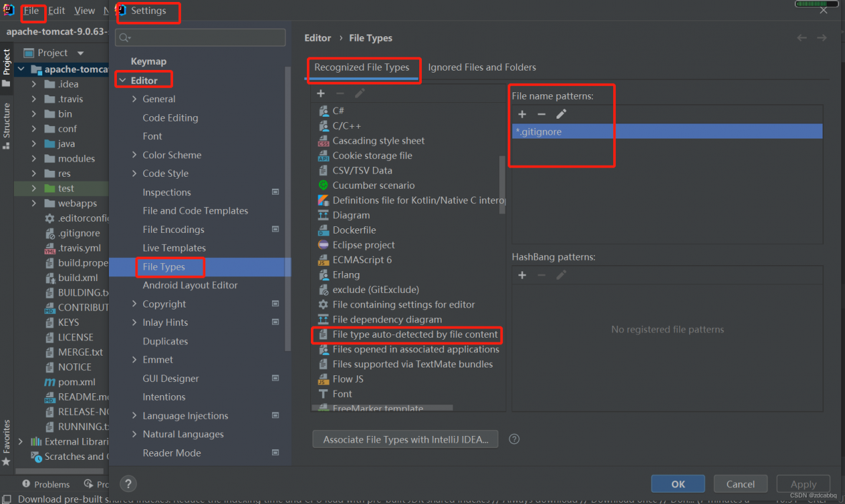Click add icon under HashBang patterns
Image resolution: width=845 pixels, height=504 pixels.
[522, 275]
